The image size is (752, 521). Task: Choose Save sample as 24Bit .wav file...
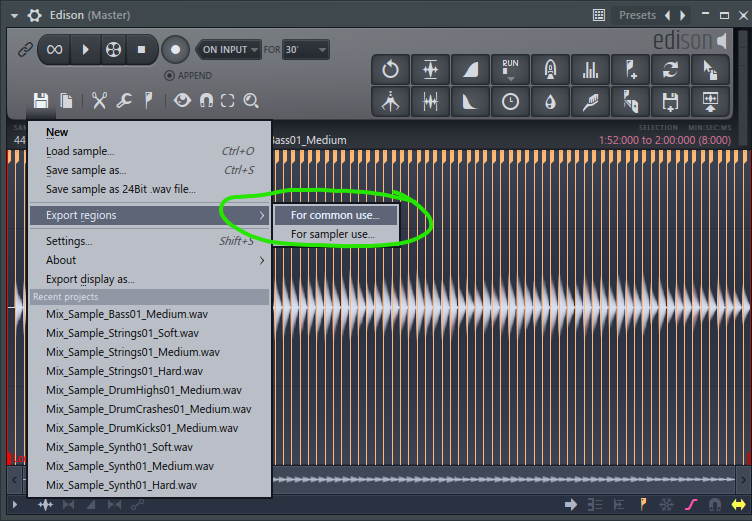click(x=150, y=189)
